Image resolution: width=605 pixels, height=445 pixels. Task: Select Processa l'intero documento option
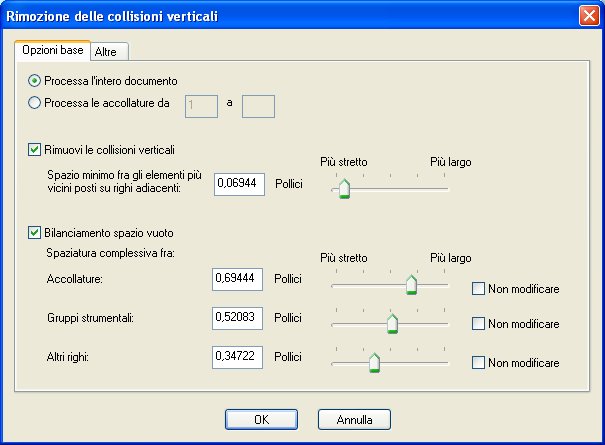tap(36, 80)
